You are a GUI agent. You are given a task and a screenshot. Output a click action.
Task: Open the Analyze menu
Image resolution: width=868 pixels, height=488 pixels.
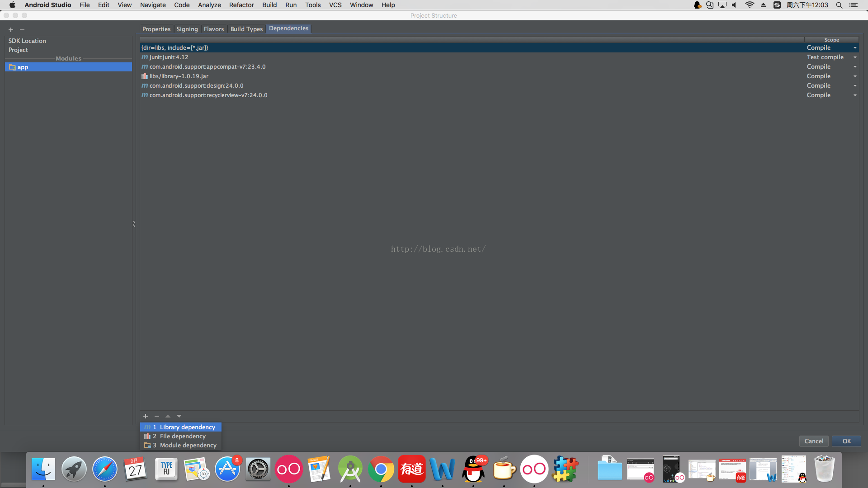pyautogui.click(x=209, y=5)
